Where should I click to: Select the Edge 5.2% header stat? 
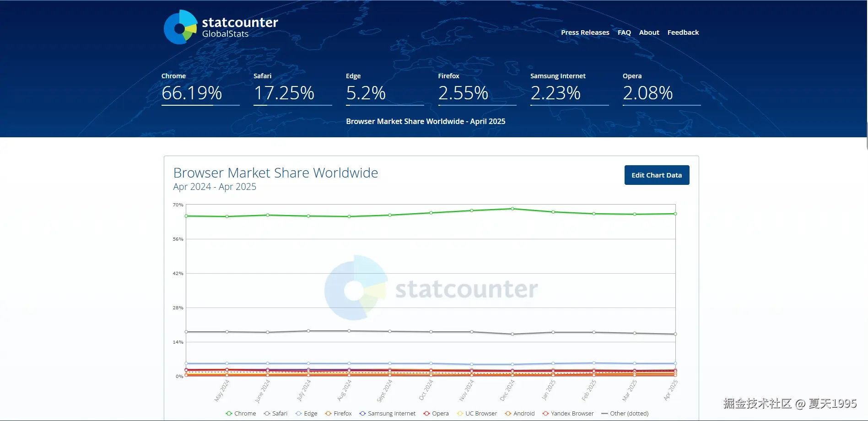pos(385,89)
